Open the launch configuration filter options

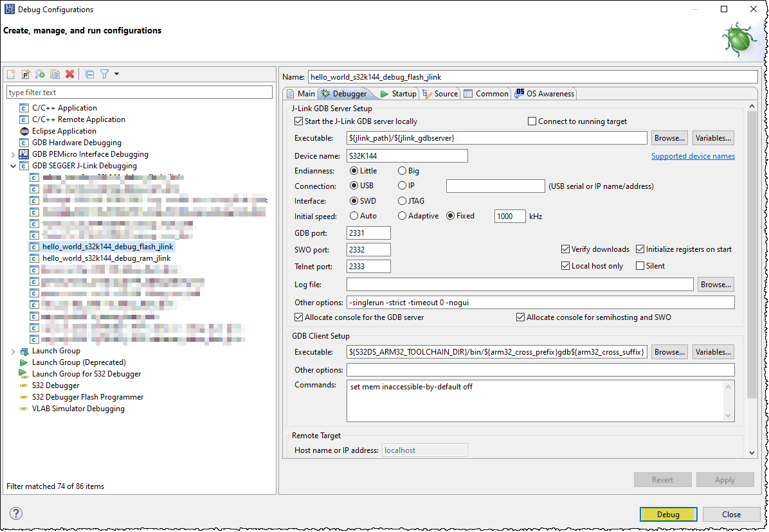coord(104,74)
